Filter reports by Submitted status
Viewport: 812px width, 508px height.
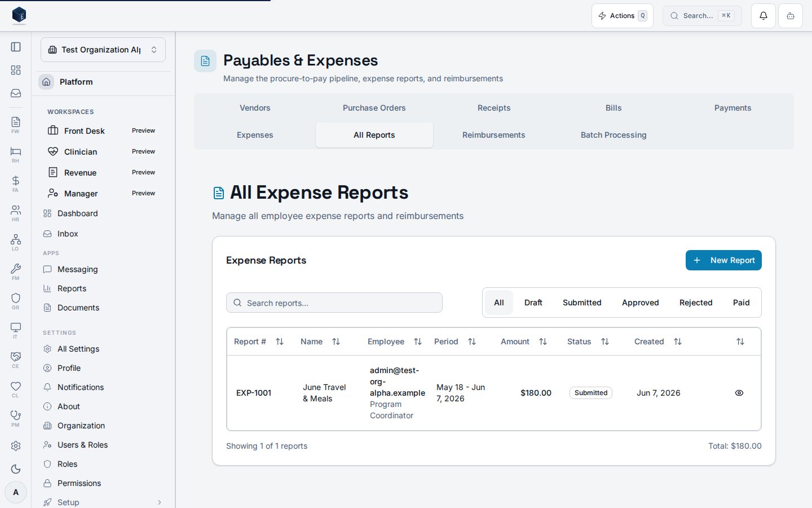pyautogui.click(x=582, y=303)
